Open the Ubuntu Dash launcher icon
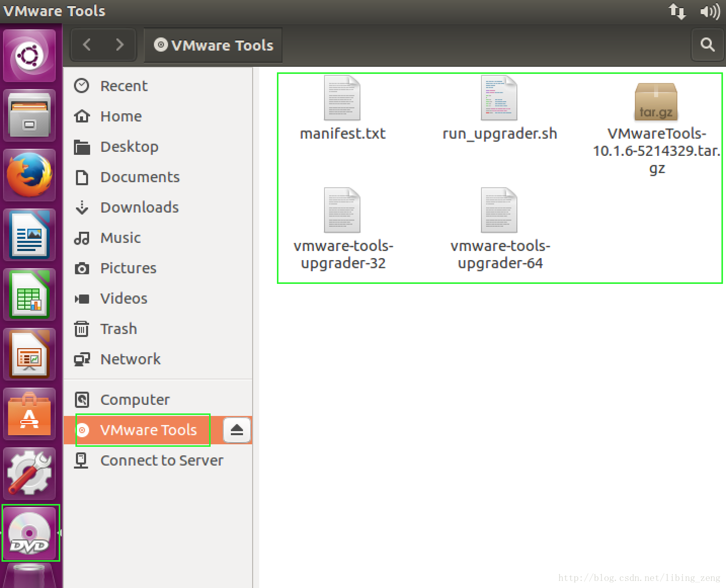The height and width of the screenshot is (588, 726). (x=29, y=55)
